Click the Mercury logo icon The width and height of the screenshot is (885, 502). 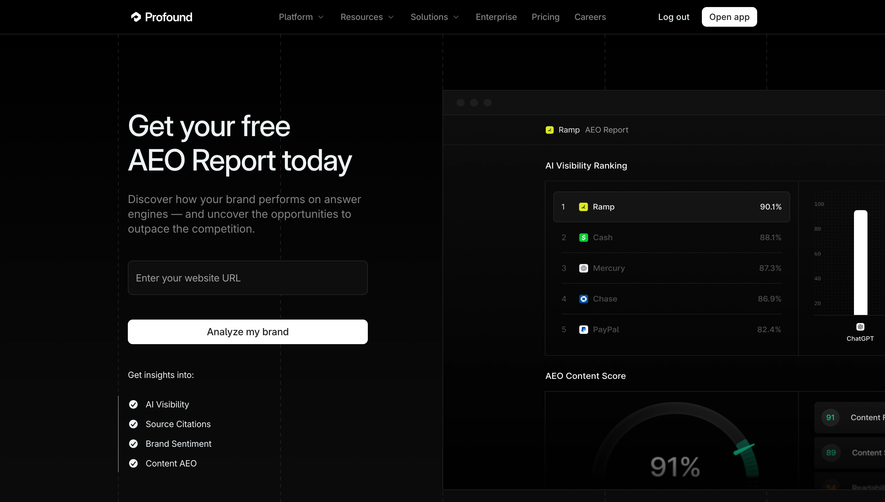[584, 268]
